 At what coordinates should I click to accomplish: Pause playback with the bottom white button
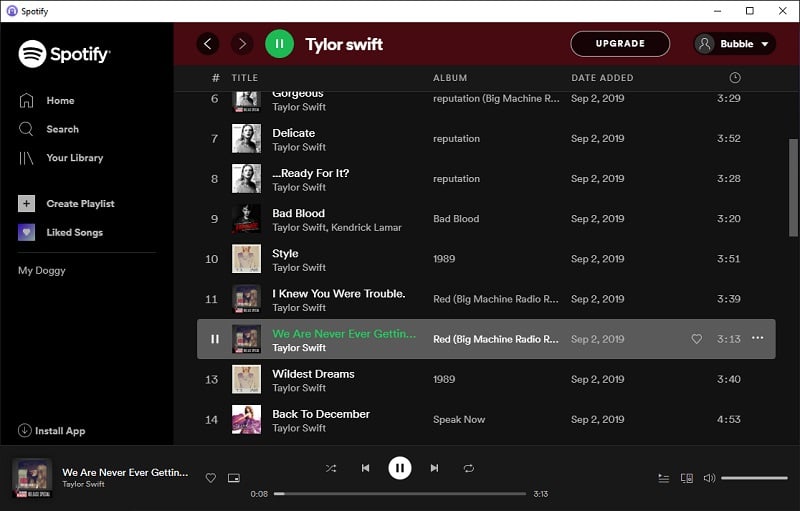tap(399, 468)
